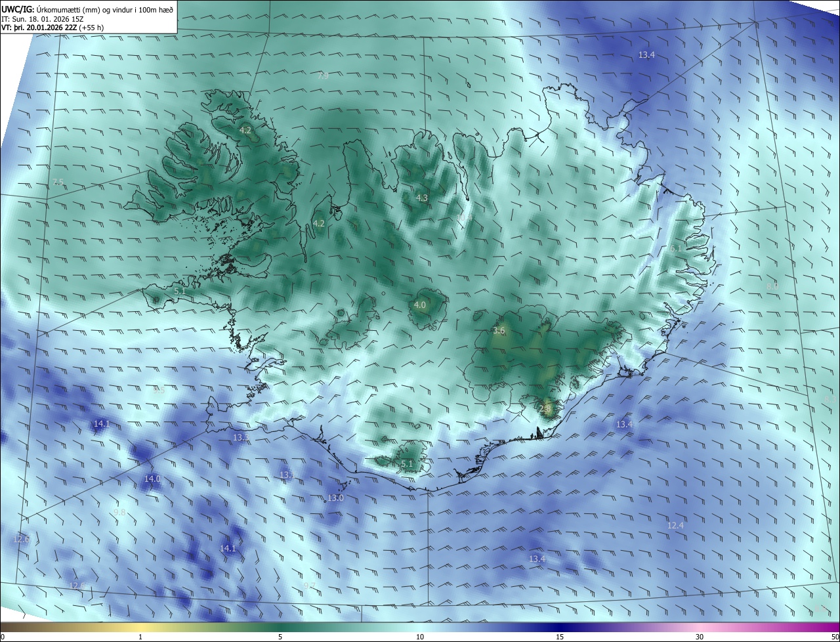Image resolution: width=840 pixels, height=642 pixels.
Task: Click the 7.5 value label over the western sea
Action: [58, 182]
